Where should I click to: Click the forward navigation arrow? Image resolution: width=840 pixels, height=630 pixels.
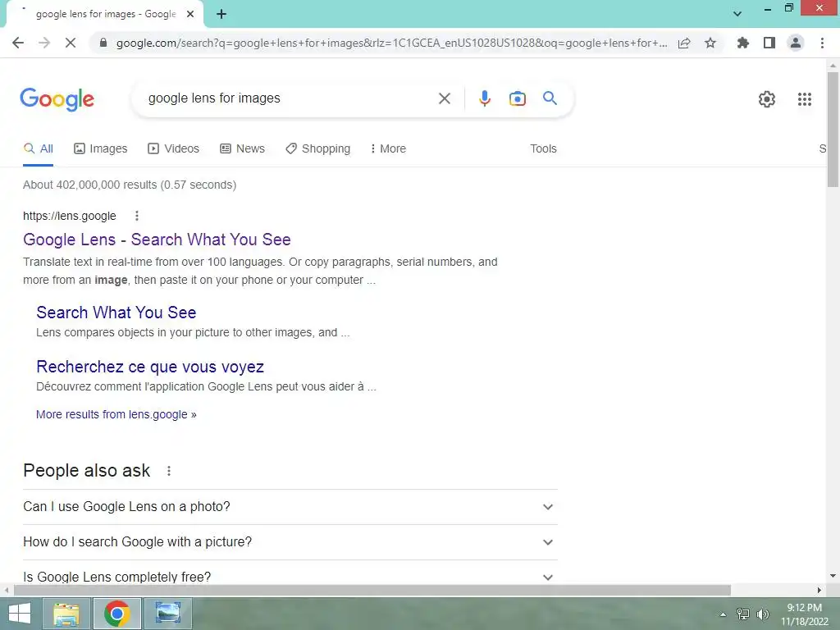pos(44,43)
